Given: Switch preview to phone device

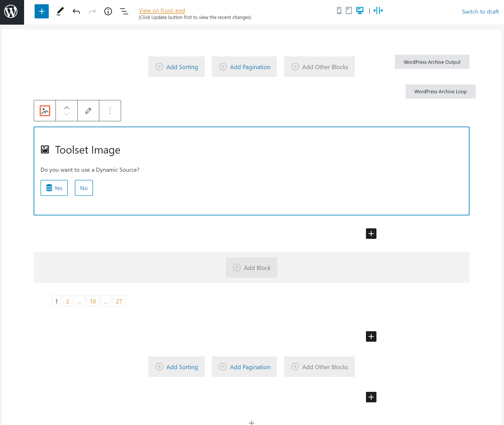Looking at the screenshot, I should point(339,10).
